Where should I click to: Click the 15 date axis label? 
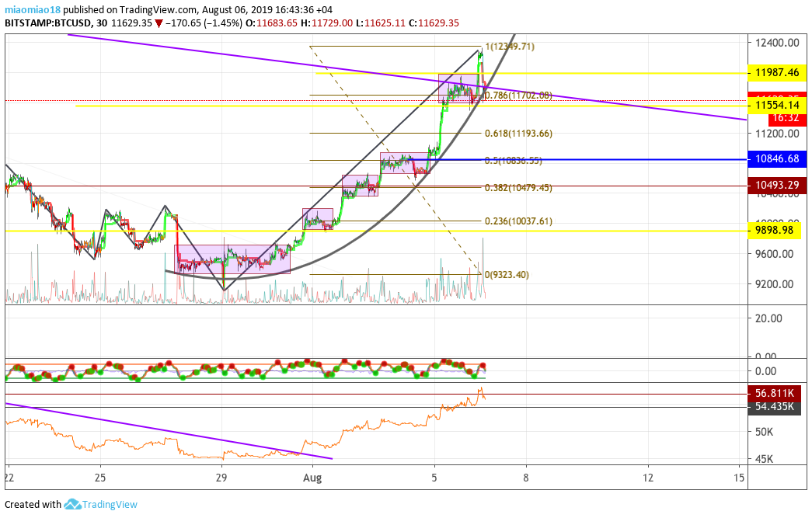point(740,478)
